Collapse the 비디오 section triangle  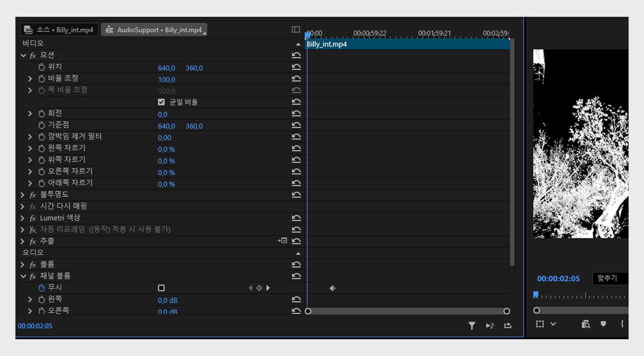tap(298, 44)
